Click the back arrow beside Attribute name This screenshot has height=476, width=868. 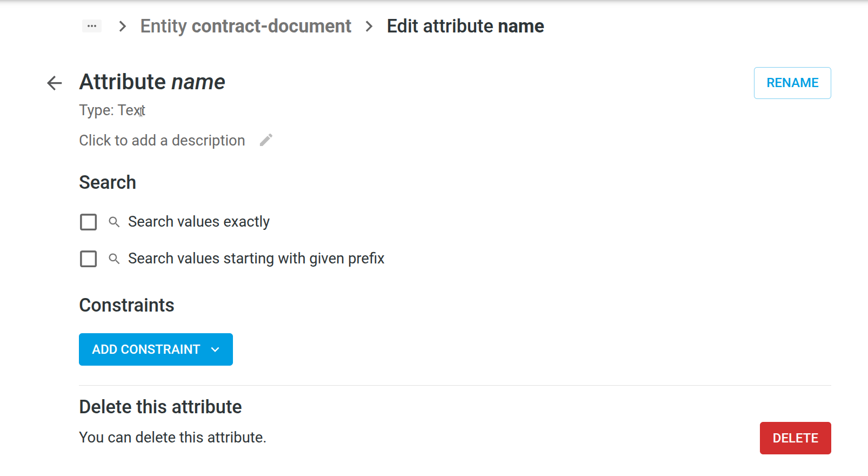55,83
